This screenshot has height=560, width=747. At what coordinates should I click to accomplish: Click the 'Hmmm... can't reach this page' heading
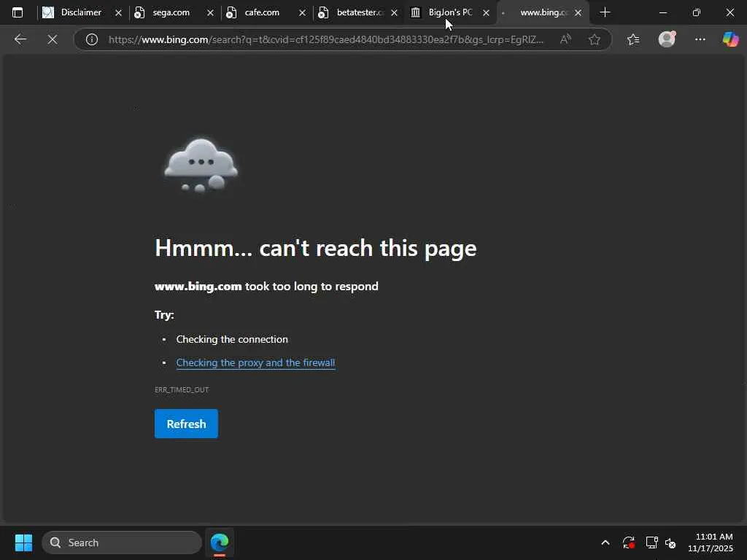point(315,248)
